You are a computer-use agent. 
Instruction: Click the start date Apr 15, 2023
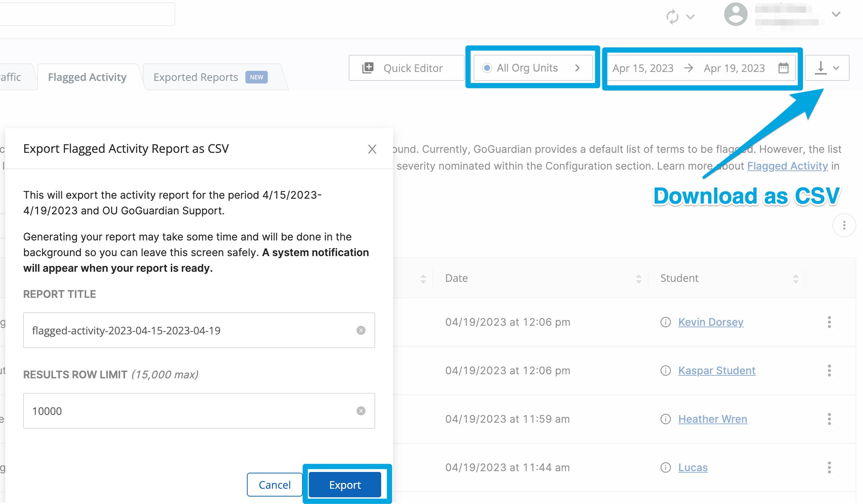pos(643,68)
